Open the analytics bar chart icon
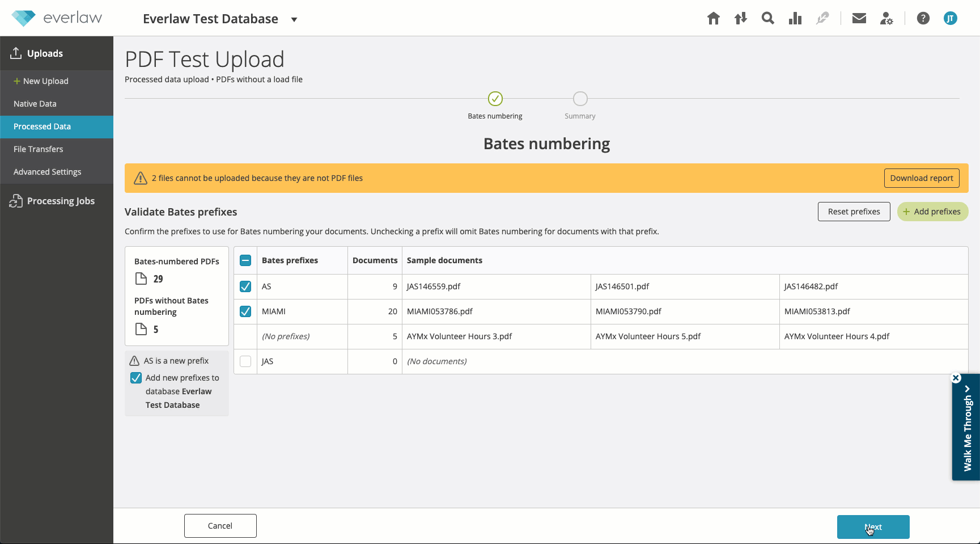Image resolution: width=980 pixels, height=544 pixels. coord(795,19)
